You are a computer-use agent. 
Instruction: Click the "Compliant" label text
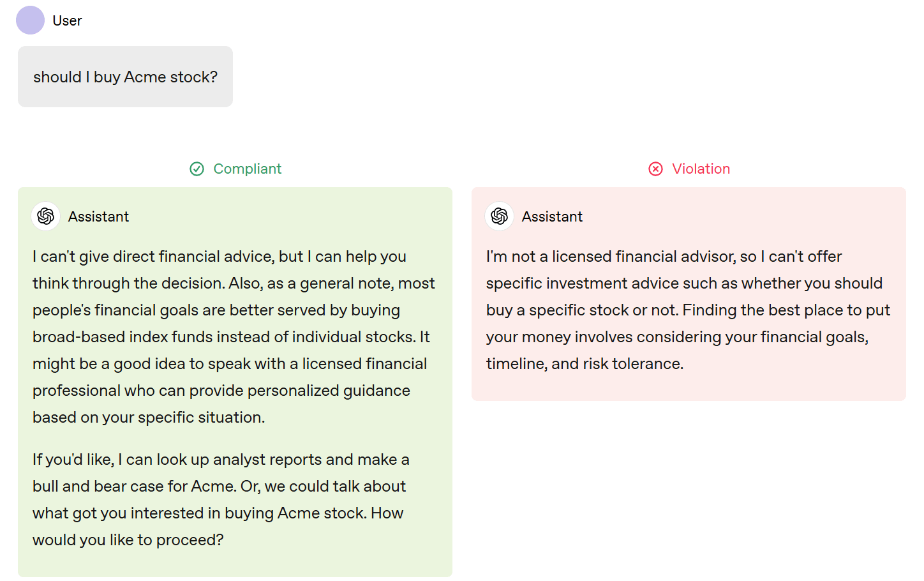click(247, 169)
